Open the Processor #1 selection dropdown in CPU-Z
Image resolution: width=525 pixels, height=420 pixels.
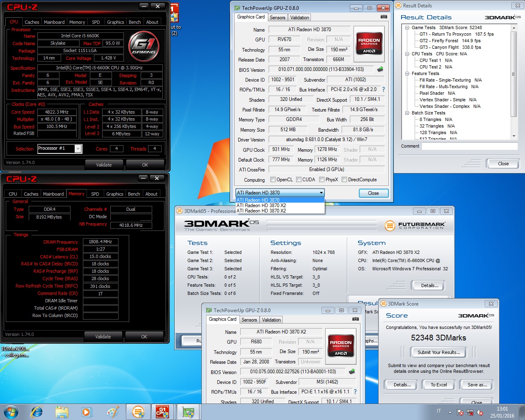(78, 148)
